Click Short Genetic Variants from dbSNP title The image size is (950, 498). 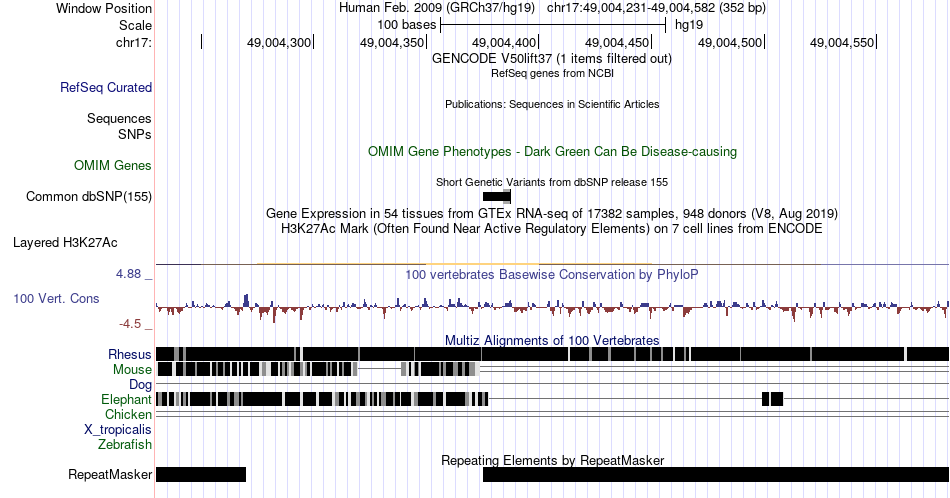click(552, 182)
